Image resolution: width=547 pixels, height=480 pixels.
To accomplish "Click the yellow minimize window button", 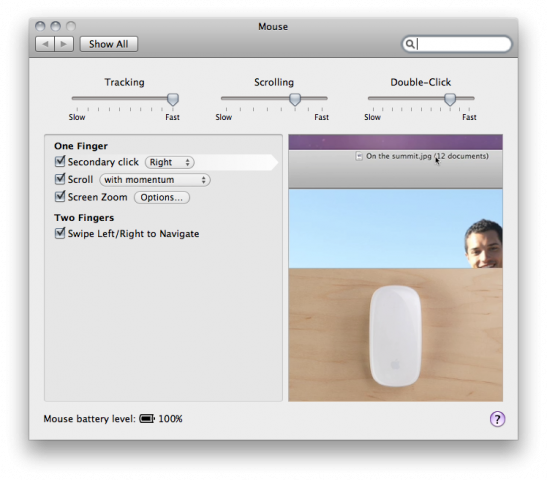I will point(55,26).
